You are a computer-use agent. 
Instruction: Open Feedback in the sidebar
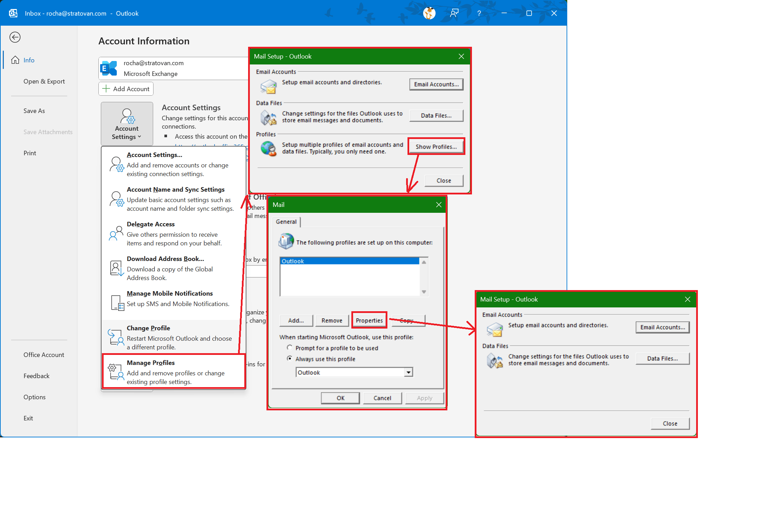(x=36, y=376)
